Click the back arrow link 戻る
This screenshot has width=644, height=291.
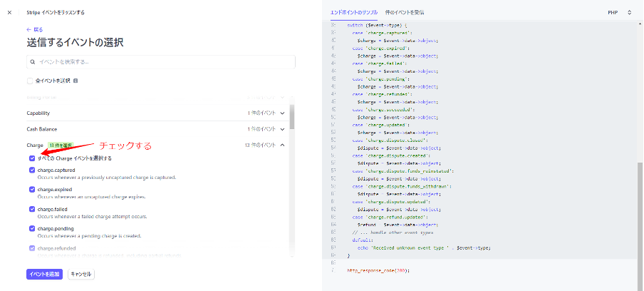(33, 29)
